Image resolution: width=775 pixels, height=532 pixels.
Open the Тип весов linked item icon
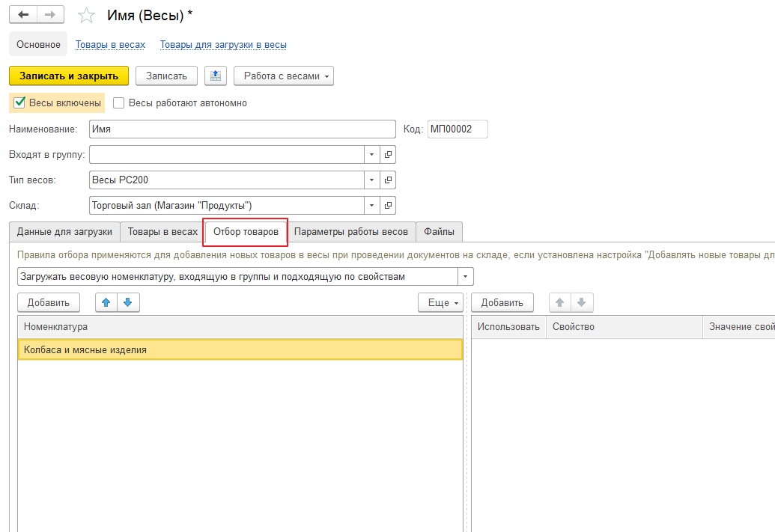point(388,180)
